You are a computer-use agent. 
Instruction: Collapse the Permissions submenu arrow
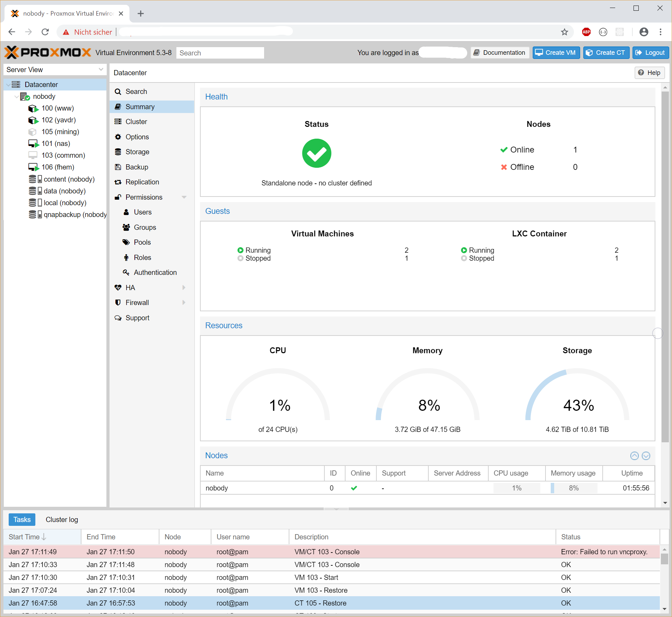(184, 197)
